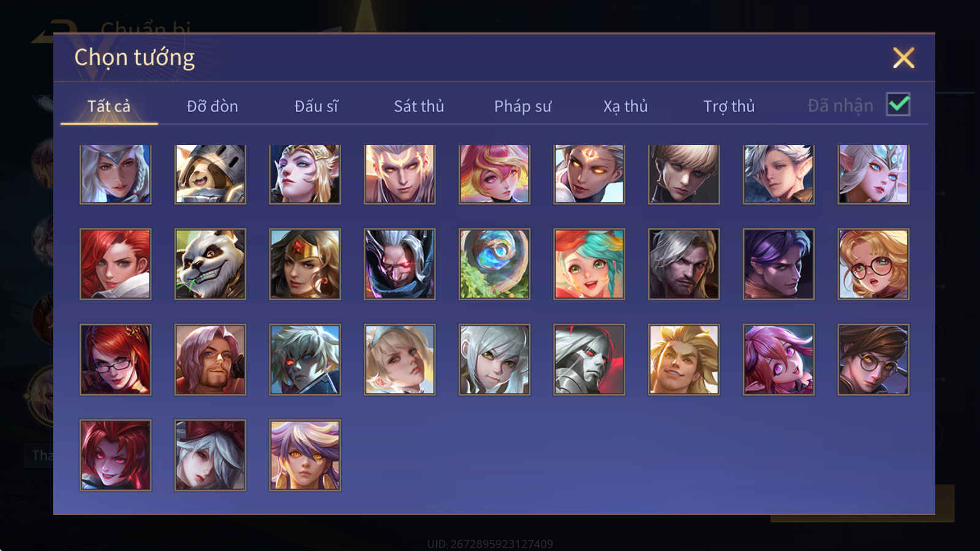Show the Xạ thủ hero category
The height and width of the screenshot is (551, 980).
[625, 106]
